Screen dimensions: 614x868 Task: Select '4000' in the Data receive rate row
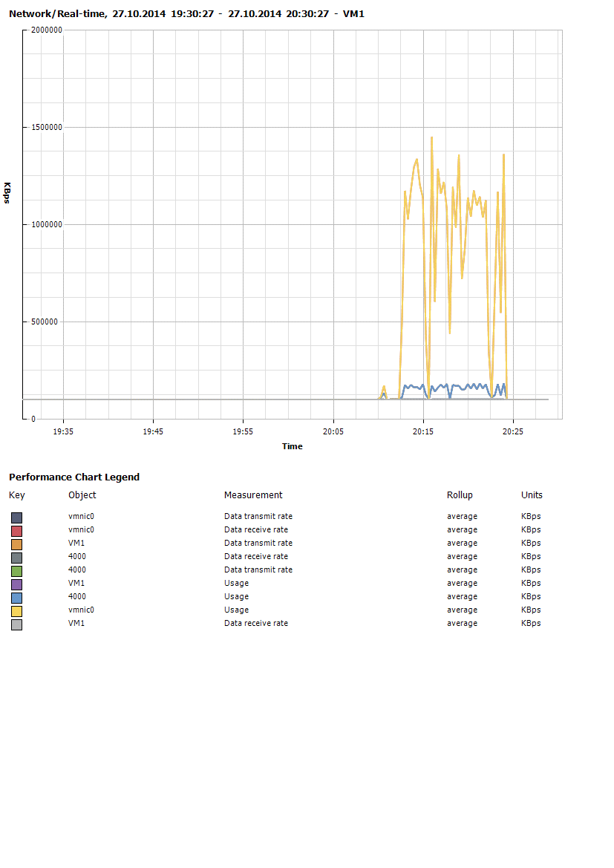click(77, 556)
